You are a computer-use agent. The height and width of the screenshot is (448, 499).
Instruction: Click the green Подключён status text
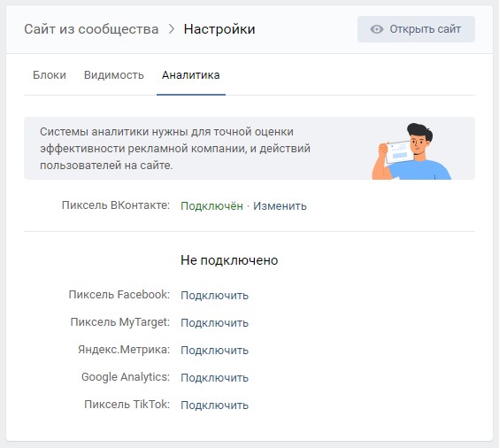211,206
